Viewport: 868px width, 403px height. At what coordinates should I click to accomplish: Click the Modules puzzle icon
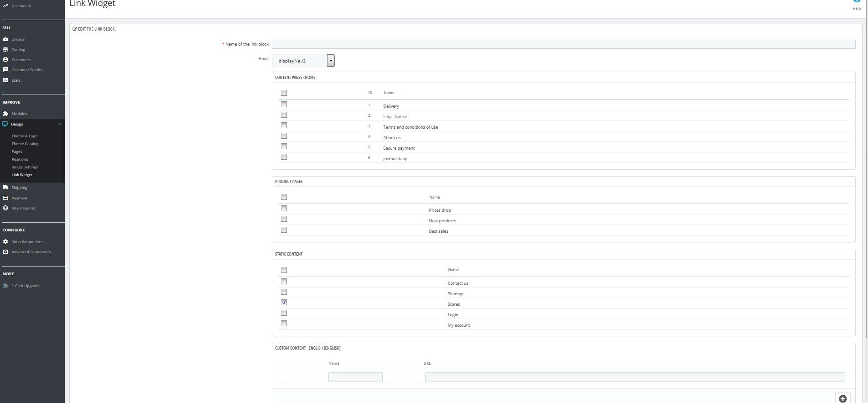pos(5,114)
